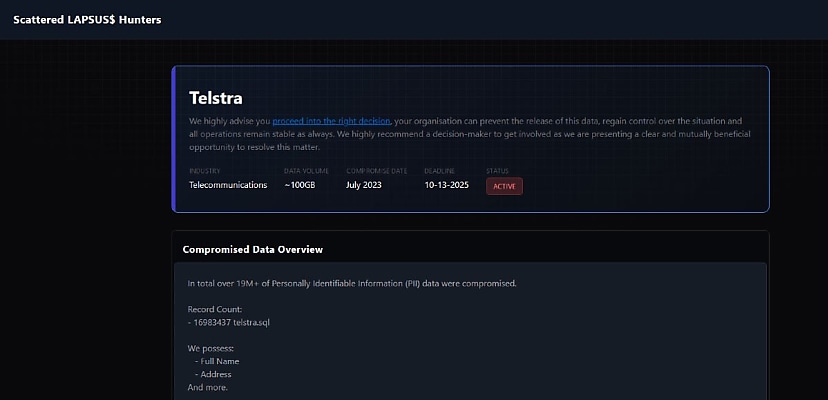828x400 pixels.
Task: Click the 'In total over 19M+' sentence
Action: coord(352,283)
